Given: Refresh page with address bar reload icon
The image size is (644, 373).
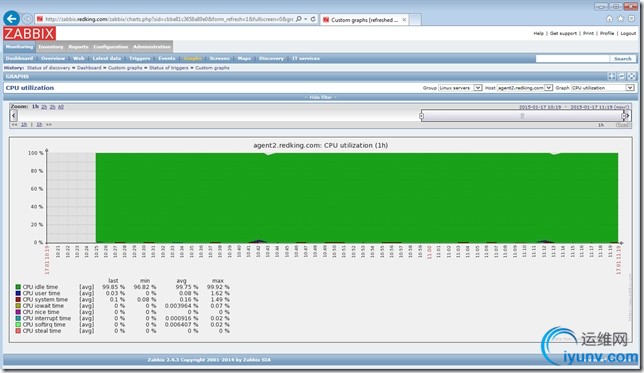Looking at the screenshot, I should (313, 19).
